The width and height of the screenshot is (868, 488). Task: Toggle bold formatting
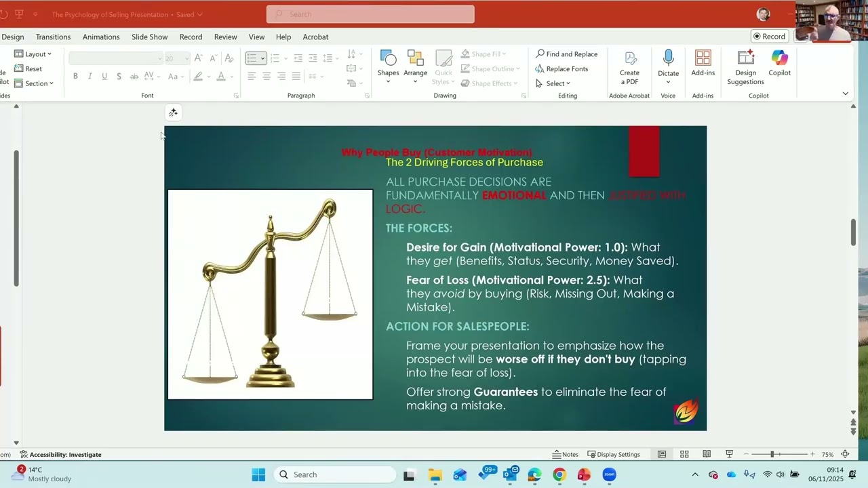coord(75,77)
